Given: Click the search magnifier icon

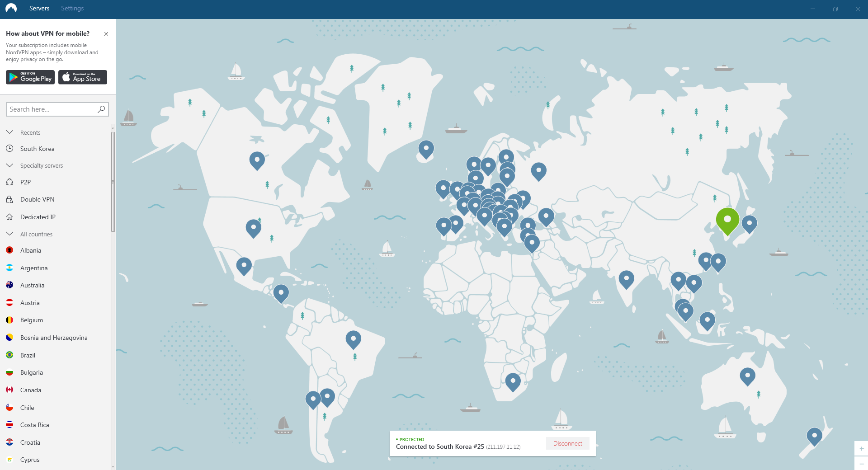Looking at the screenshot, I should coord(101,109).
